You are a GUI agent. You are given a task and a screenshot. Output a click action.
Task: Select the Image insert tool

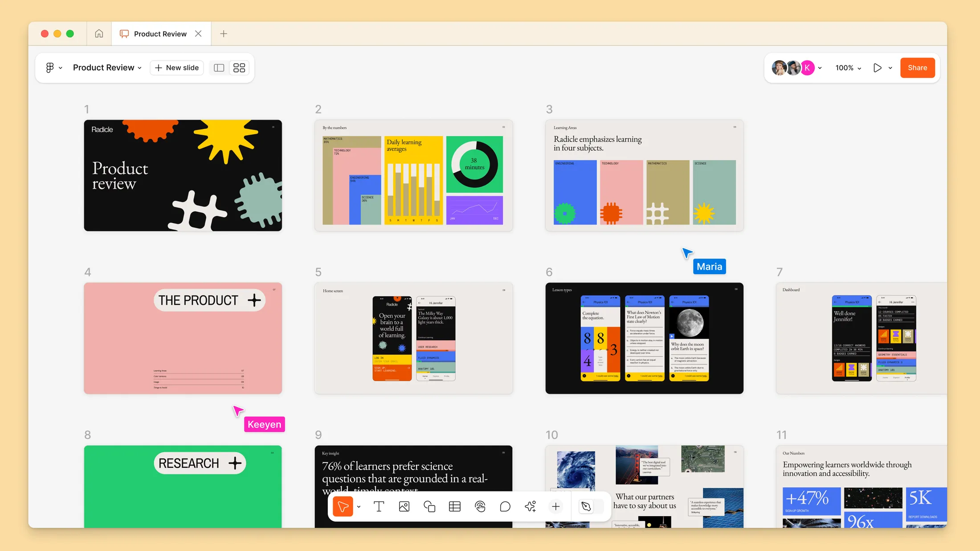click(x=404, y=506)
